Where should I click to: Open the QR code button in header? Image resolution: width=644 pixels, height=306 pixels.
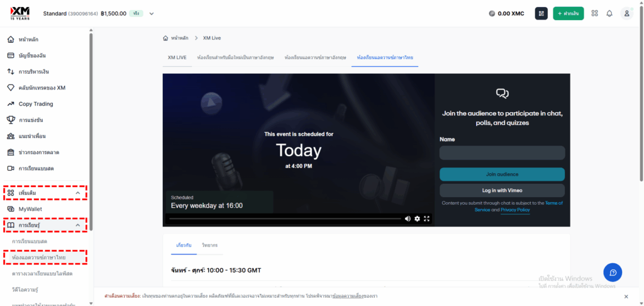541,14
